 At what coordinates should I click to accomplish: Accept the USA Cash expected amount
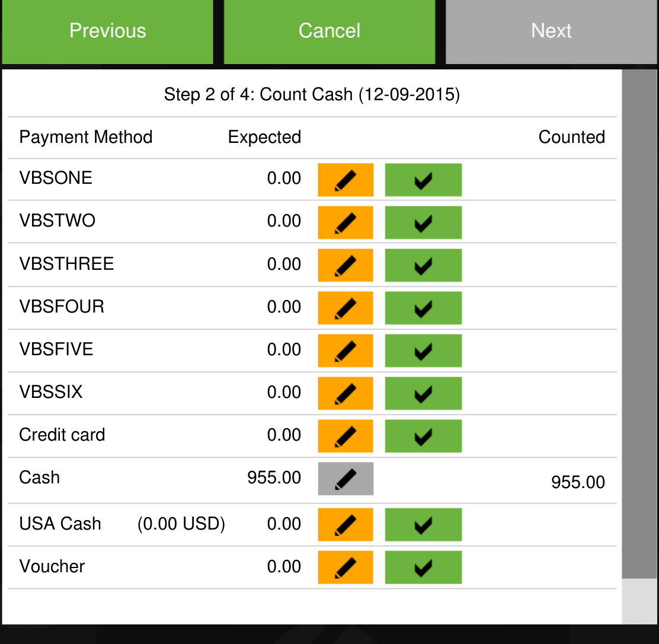point(423,525)
